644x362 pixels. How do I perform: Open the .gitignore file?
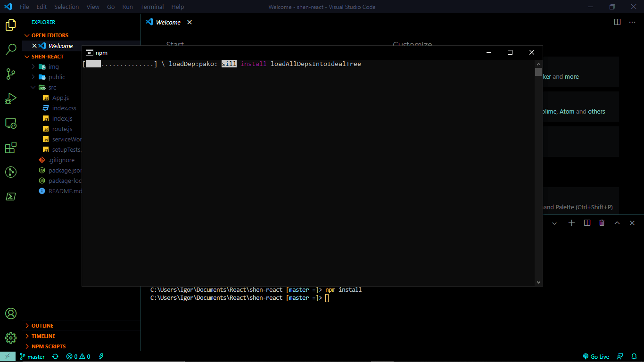coord(61,160)
